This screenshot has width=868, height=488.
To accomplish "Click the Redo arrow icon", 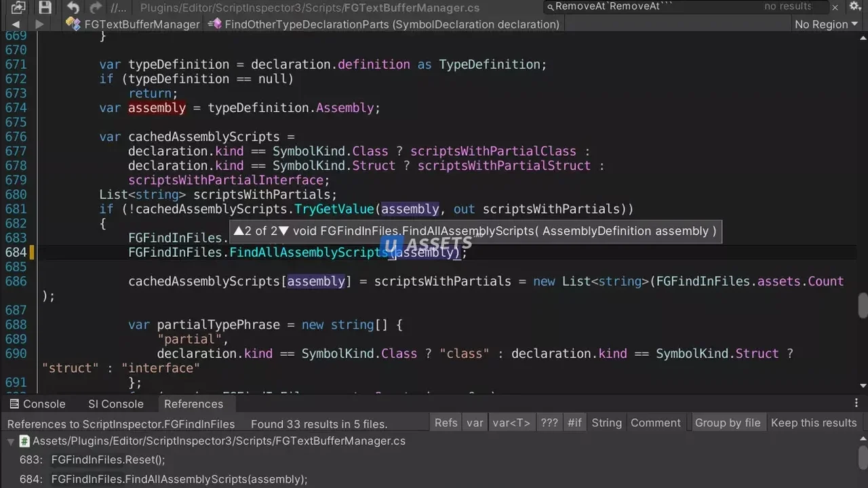I will tap(96, 8).
